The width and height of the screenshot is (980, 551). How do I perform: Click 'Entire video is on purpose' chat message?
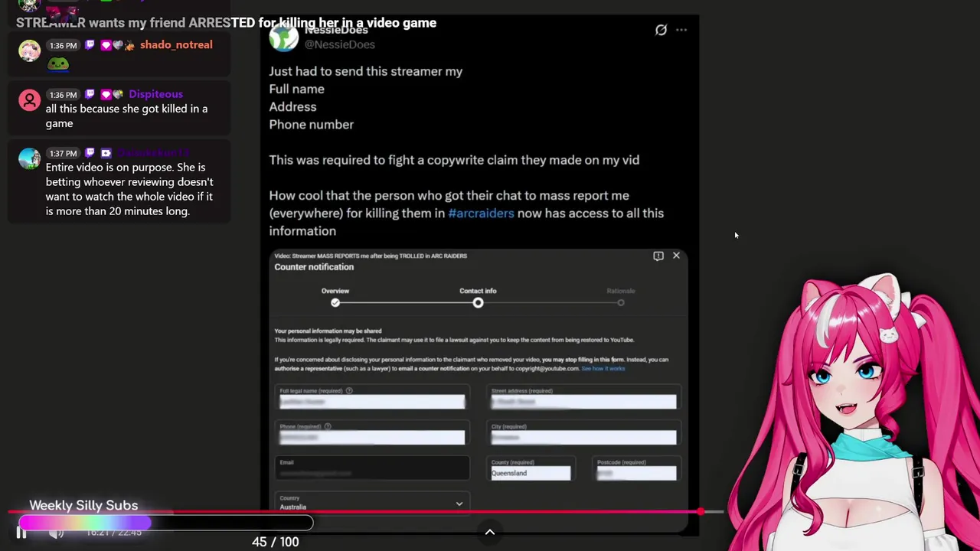click(129, 189)
